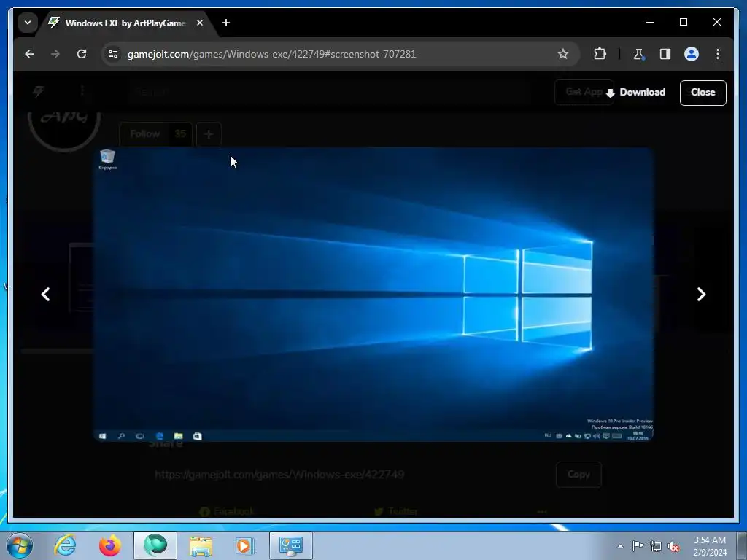747x560 pixels.
Task: Open the Action Center flag icon
Action: click(638, 546)
